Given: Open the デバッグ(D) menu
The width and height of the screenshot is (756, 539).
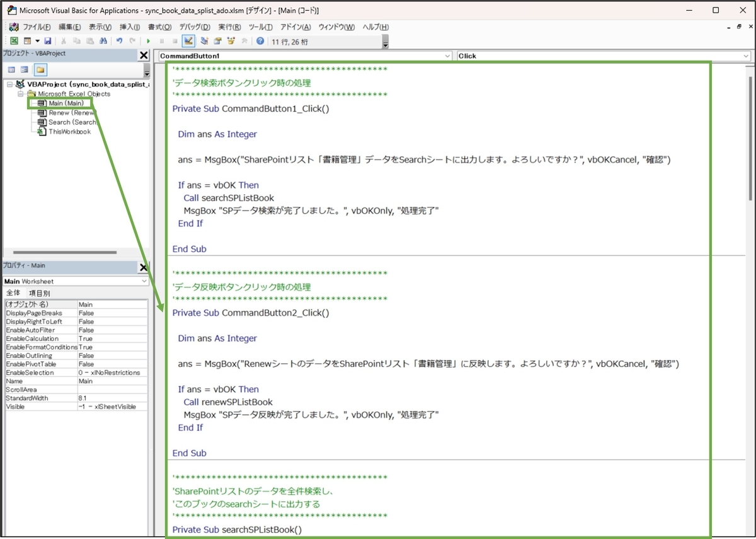Looking at the screenshot, I should click(195, 27).
